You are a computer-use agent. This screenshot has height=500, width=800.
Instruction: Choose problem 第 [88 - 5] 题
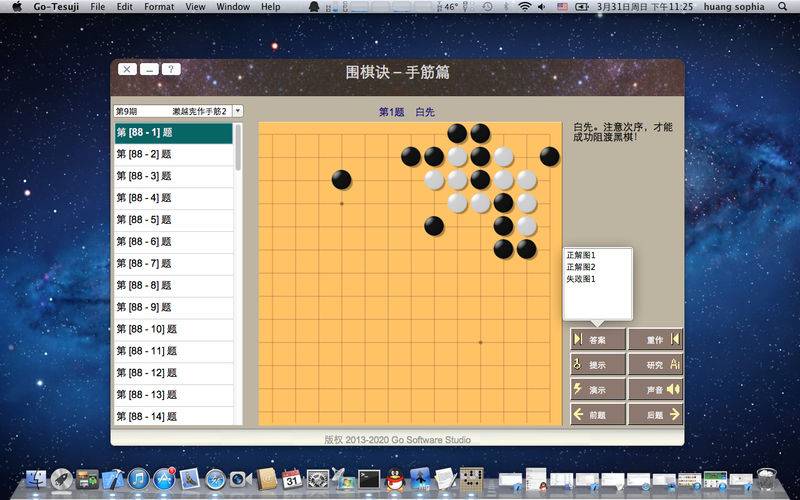point(173,220)
